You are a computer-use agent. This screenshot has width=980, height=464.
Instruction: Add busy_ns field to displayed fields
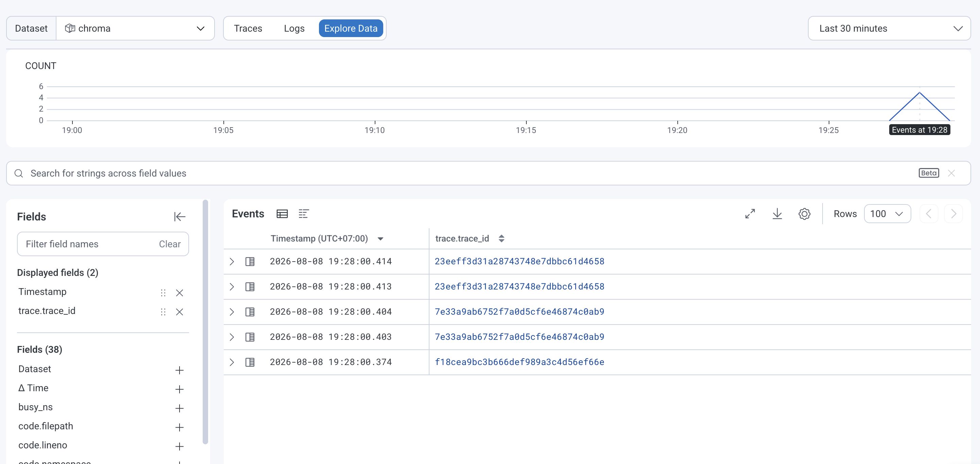coord(179,408)
